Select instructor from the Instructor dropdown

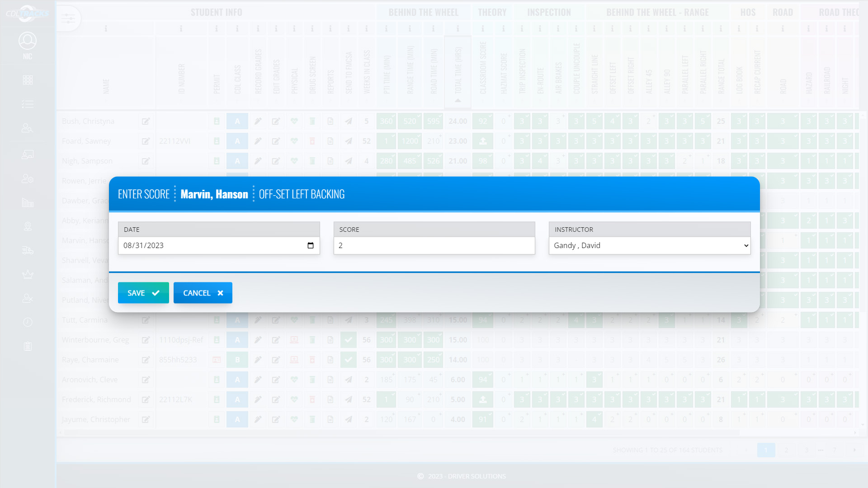coord(650,245)
